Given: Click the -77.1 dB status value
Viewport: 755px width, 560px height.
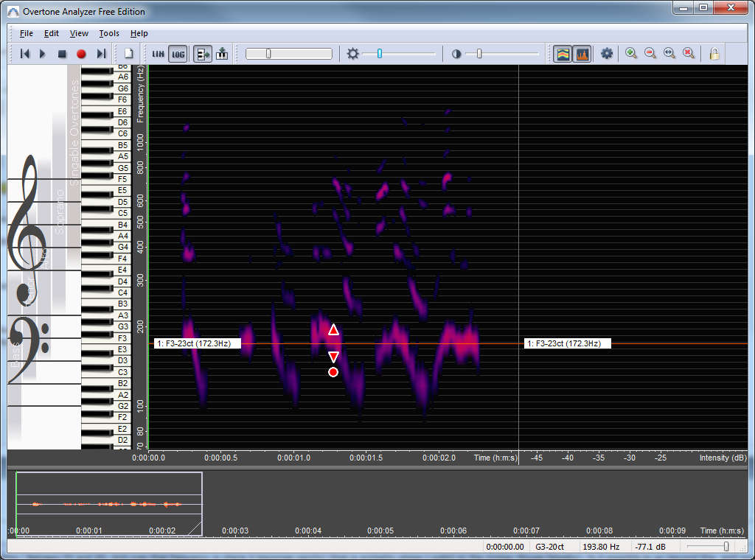Looking at the screenshot, I should 650,547.
